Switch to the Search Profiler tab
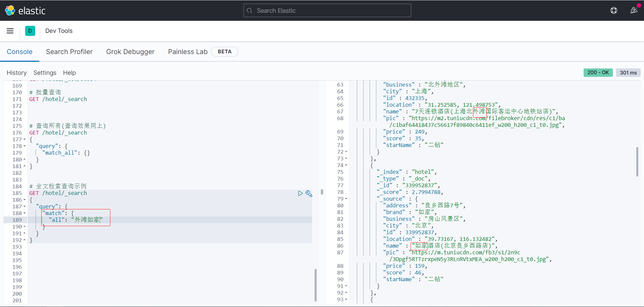Screen dimensions: 644x307 click(69, 52)
